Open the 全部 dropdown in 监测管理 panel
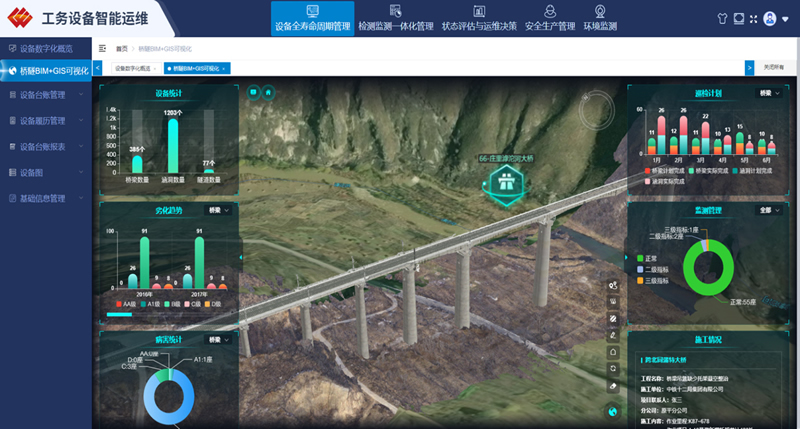 click(x=769, y=211)
